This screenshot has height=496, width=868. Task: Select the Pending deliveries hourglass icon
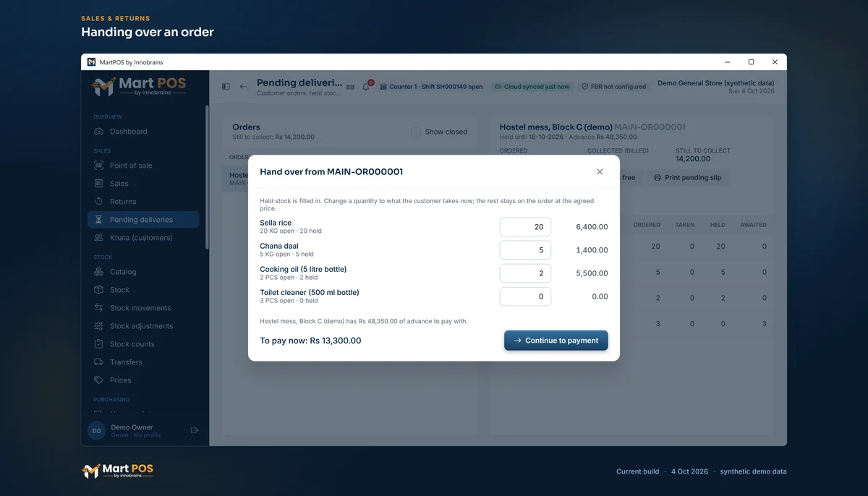click(98, 220)
